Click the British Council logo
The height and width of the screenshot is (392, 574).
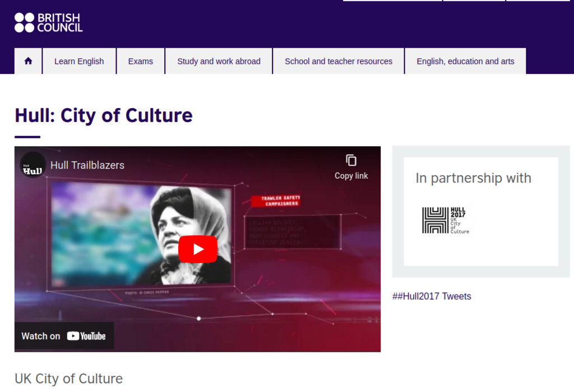click(x=48, y=22)
